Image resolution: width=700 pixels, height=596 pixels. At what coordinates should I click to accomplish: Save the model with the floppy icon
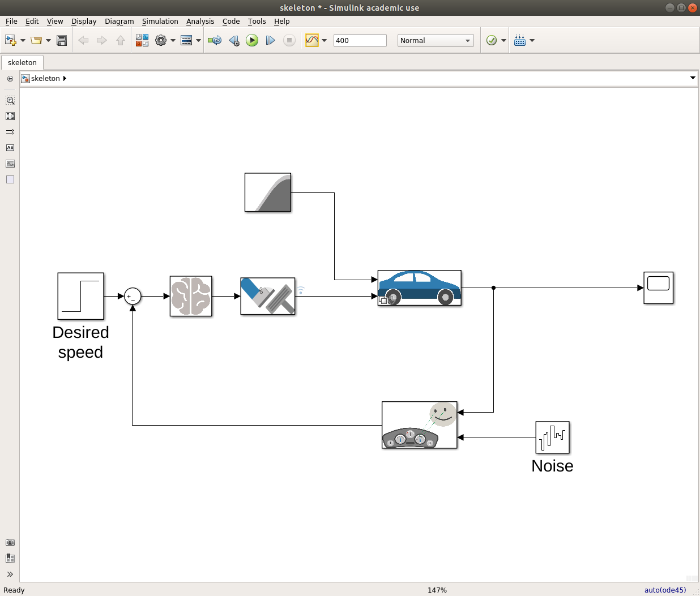(x=62, y=40)
